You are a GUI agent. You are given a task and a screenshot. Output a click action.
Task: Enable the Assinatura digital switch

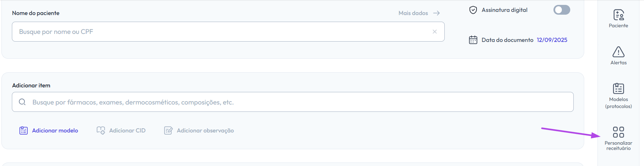[561, 10]
